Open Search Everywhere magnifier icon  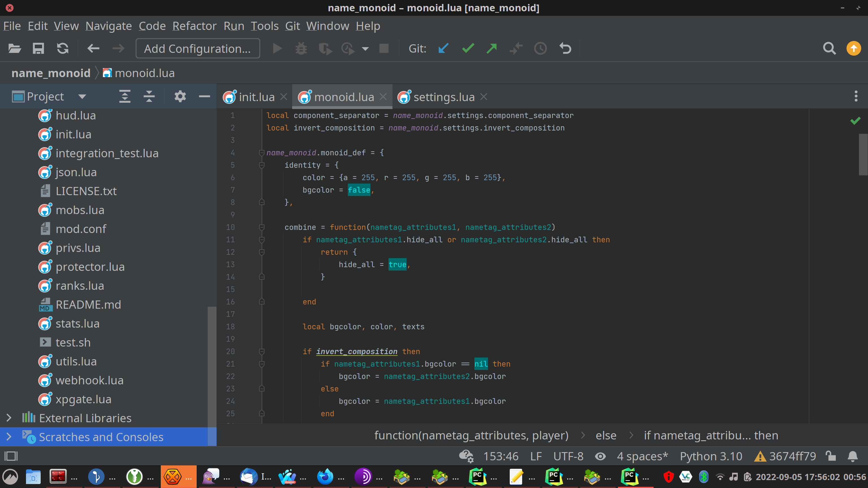829,49
